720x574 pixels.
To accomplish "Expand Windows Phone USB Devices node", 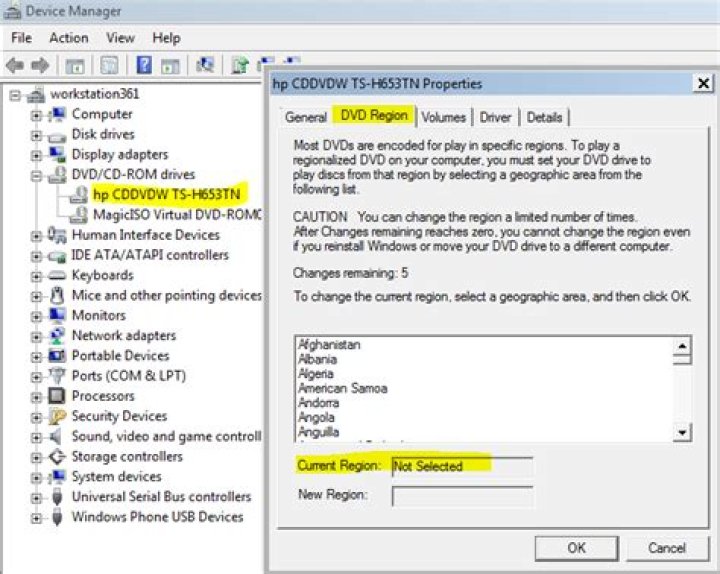I will pos(36,518).
